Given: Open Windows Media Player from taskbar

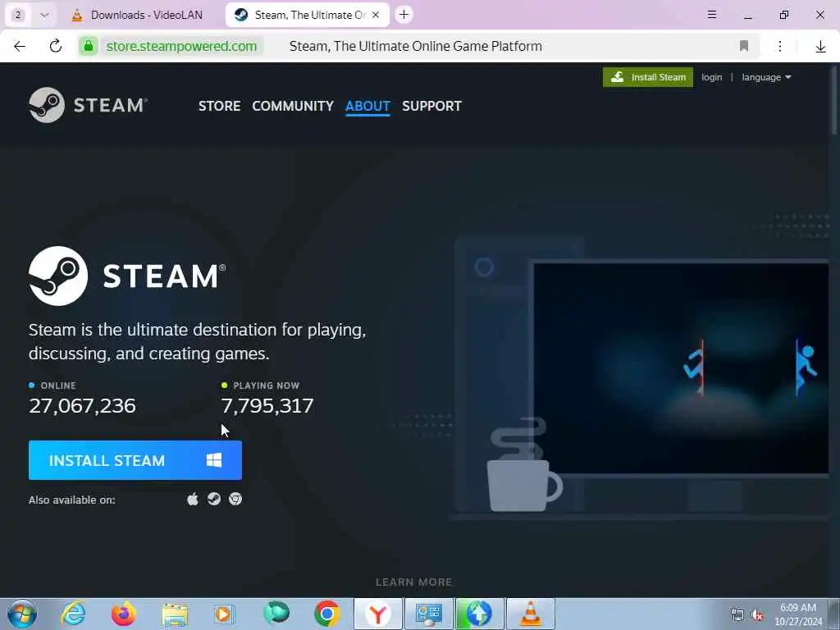Looking at the screenshot, I should (x=224, y=614).
